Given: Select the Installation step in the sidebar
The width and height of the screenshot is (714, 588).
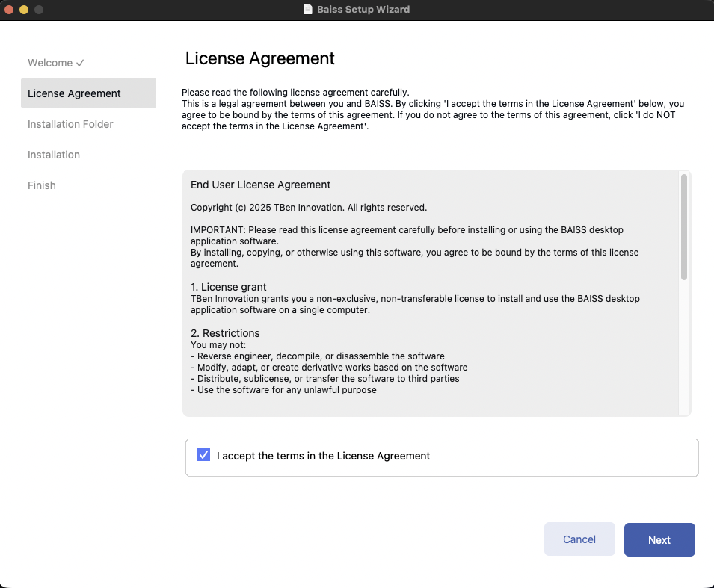Looking at the screenshot, I should click(54, 155).
